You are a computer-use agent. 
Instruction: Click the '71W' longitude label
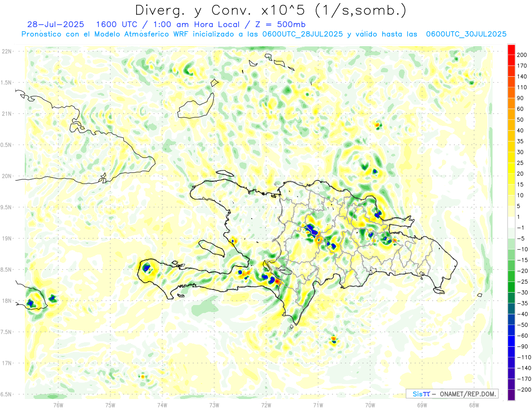click(318, 405)
